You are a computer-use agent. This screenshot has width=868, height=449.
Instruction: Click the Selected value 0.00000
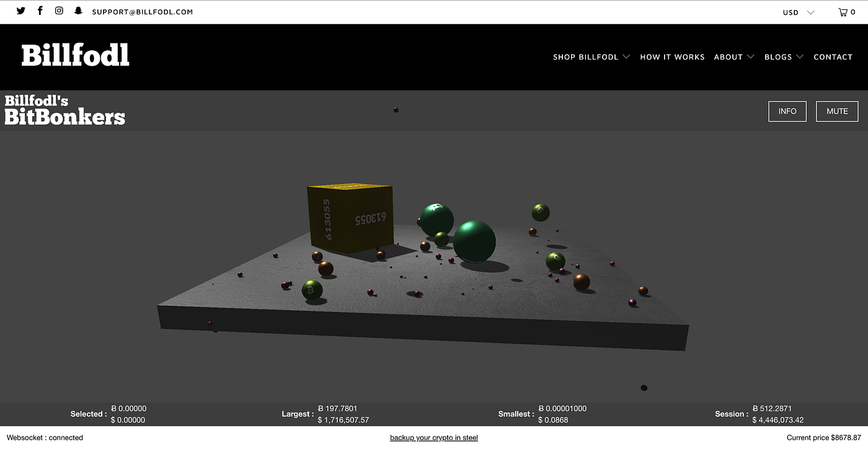click(x=128, y=409)
